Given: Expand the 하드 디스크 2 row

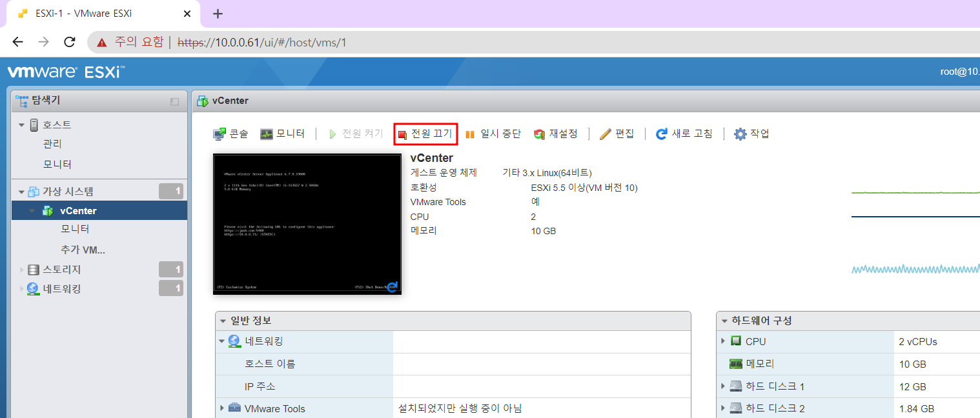Looking at the screenshot, I should [x=723, y=408].
